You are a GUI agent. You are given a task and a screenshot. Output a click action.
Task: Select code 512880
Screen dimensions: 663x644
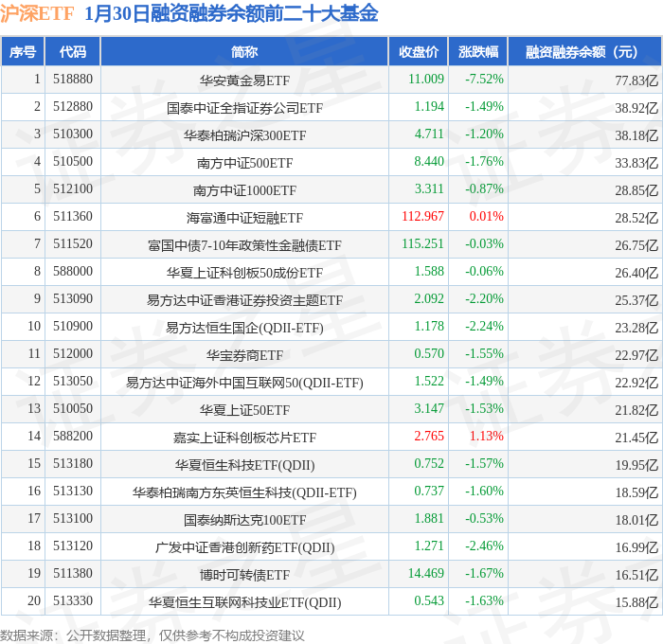point(73,106)
